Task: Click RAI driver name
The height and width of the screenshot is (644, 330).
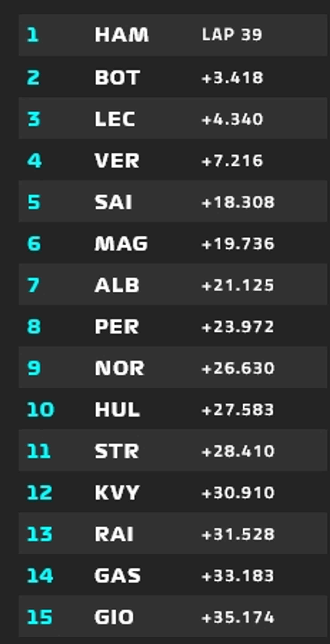Action: click(114, 534)
